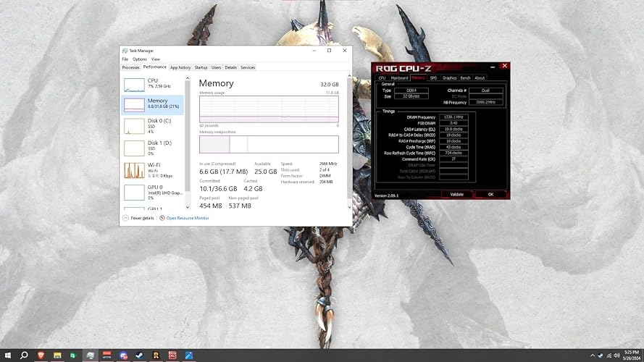Click DRAM Frequency value field
Screen dimensions: 644x362
453,117
